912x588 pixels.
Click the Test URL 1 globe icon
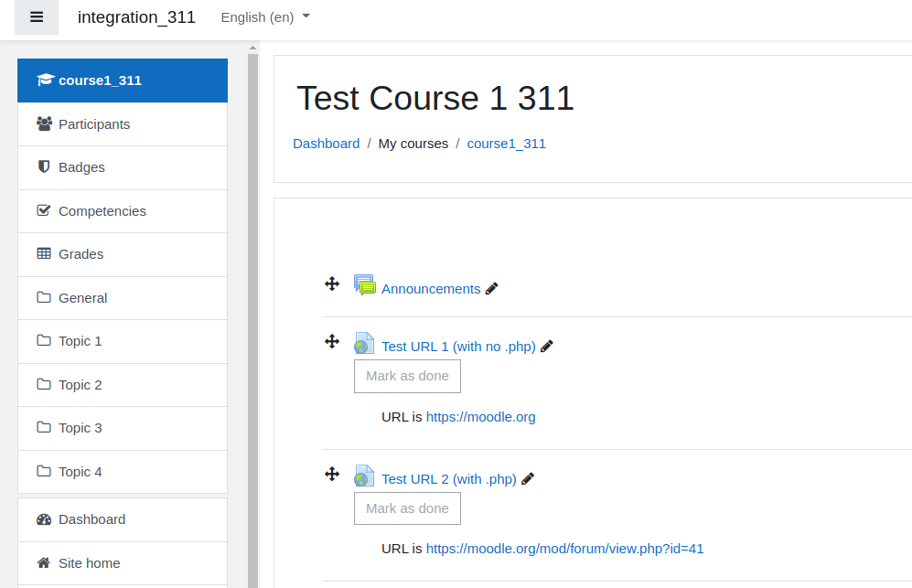(x=364, y=343)
